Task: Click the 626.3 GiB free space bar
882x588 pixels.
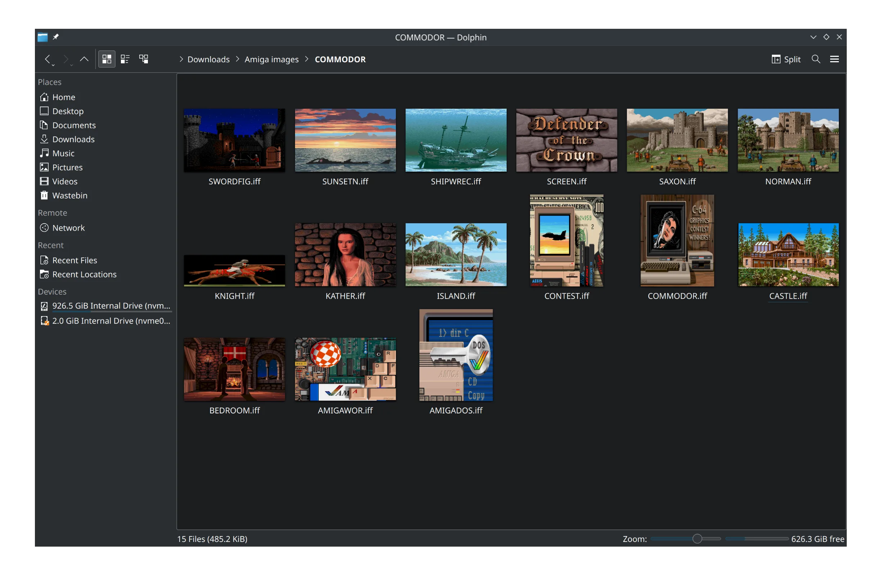Action: pos(757,539)
